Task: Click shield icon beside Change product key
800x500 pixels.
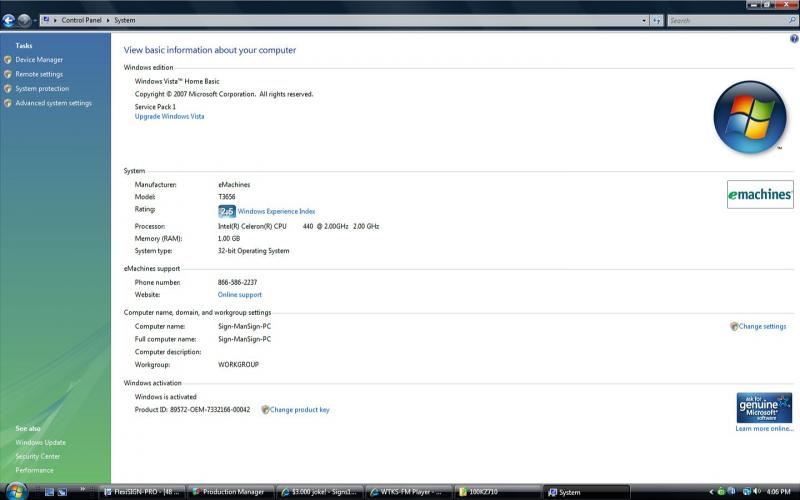Action: (265, 410)
